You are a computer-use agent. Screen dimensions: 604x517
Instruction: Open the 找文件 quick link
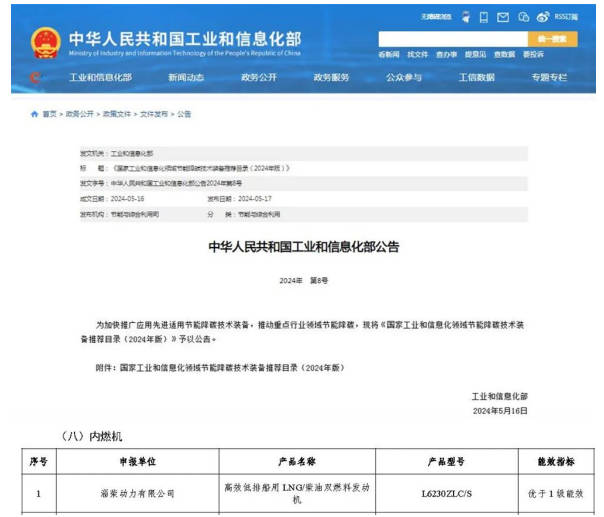click(418, 54)
